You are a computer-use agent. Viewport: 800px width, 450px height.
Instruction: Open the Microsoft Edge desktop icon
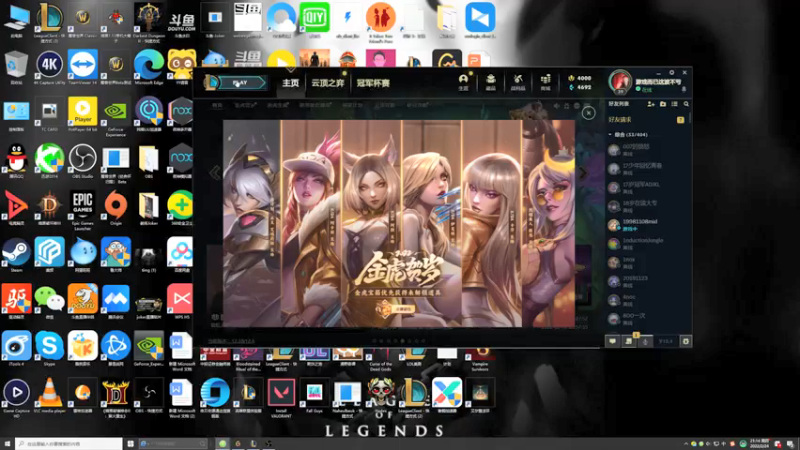click(148, 67)
